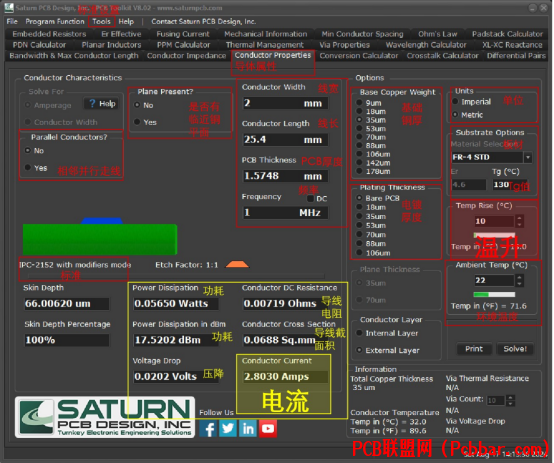Switch to the Differential Pairs tab
This screenshot has width=554, height=463.
tap(516, 56)
